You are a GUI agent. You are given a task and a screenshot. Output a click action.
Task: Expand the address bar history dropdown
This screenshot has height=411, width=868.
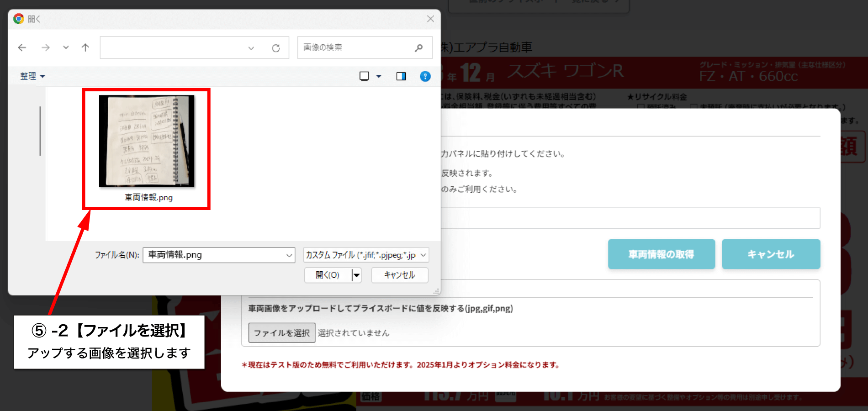(x=251, y=48)
